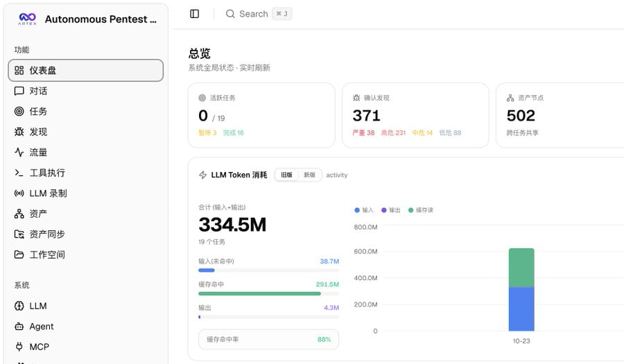Open the 确认发现 371 card
Screen dimensions: 624x364
tap(415, 115)
